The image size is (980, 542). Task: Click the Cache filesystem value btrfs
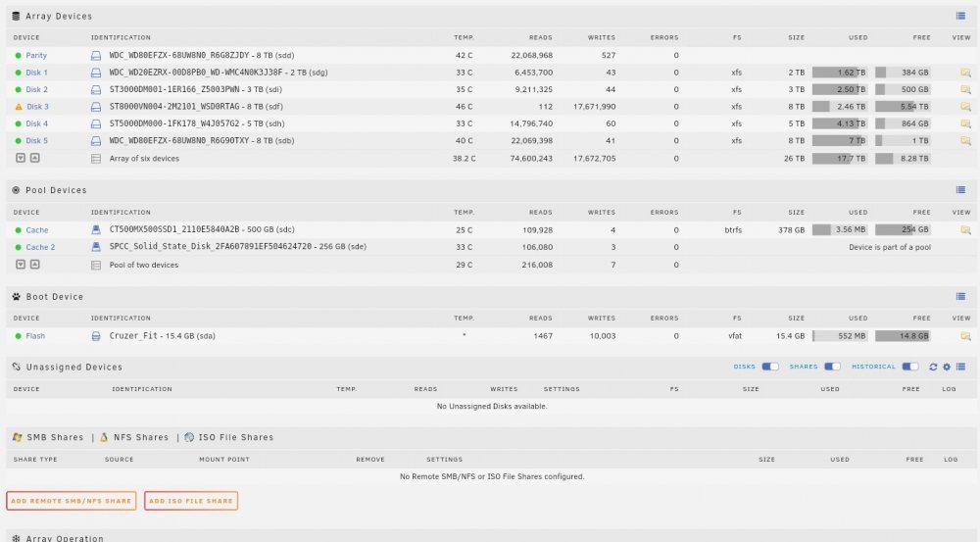(733, 230)
